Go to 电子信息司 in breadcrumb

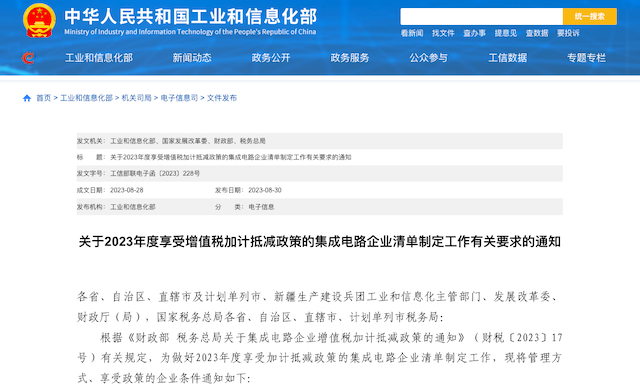[179, 98]
